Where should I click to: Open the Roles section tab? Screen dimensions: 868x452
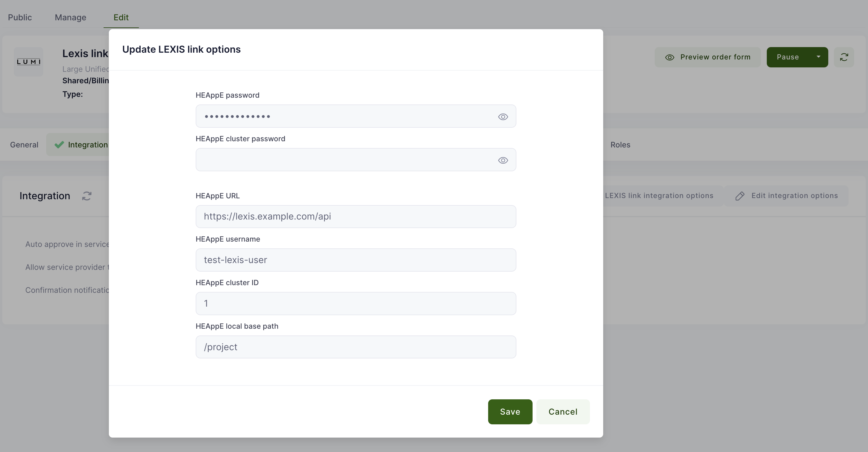click(x=620, y=144)
